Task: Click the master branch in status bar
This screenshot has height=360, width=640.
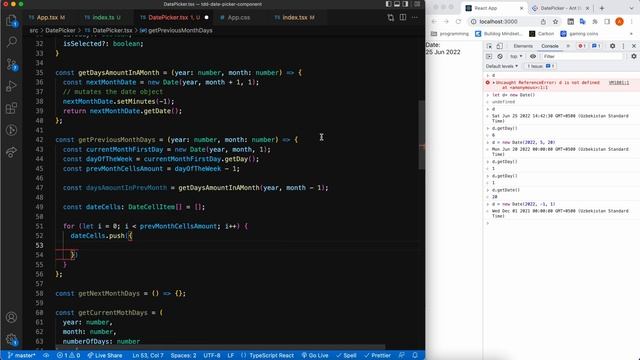Action: [x=22, y=356]
